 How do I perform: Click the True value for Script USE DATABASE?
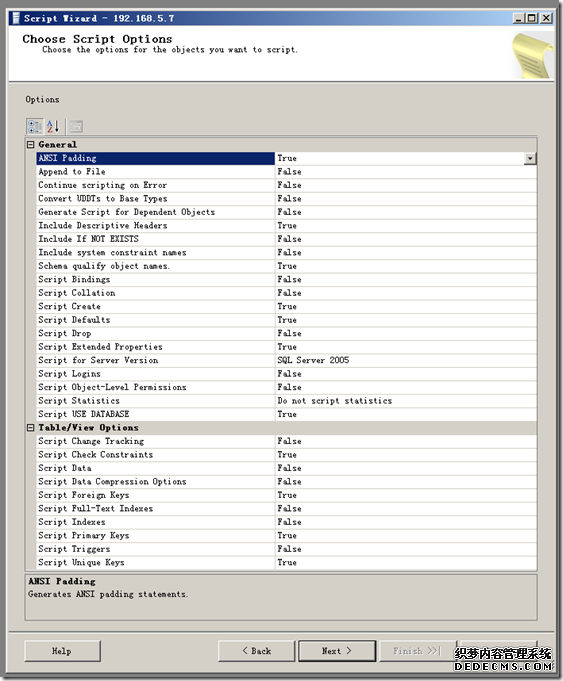[287, 414]
